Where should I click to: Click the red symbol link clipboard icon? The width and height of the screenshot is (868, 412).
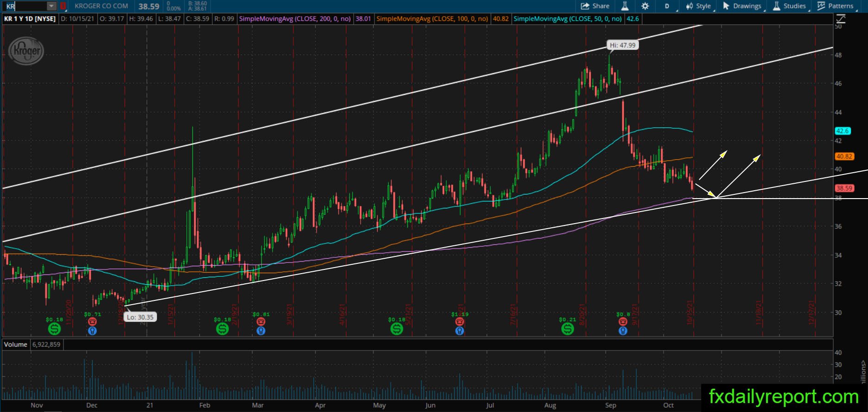[x=63, y=6]
